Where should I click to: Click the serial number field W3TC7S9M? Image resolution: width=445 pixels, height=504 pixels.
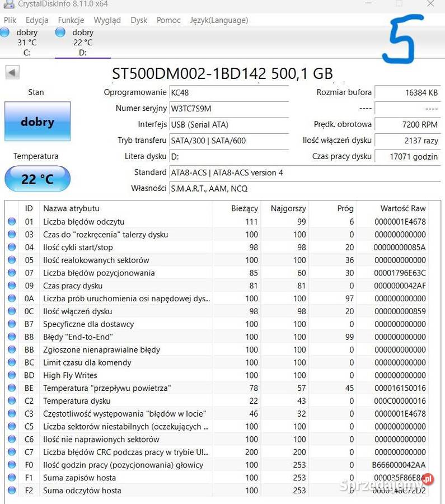pos(229,109)
